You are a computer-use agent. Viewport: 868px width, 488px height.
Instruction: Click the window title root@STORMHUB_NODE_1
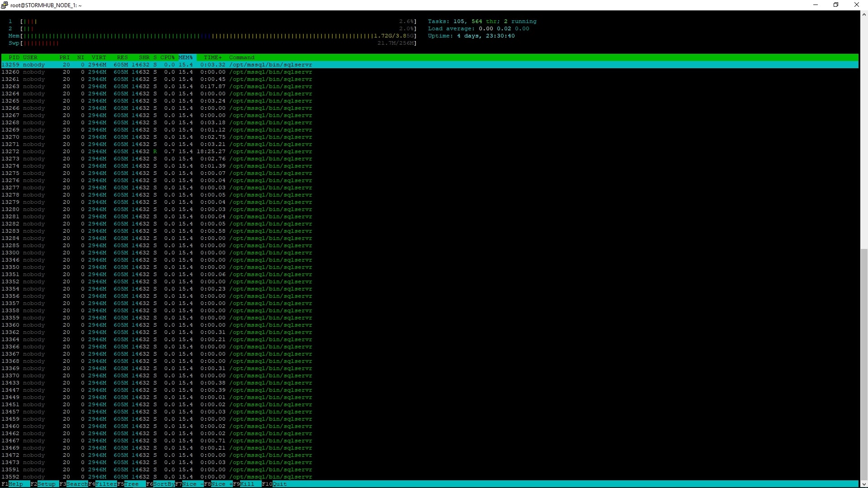(x=46, y=5)
